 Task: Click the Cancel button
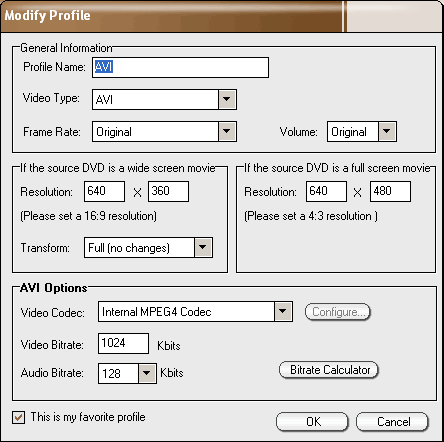(392, 422)
